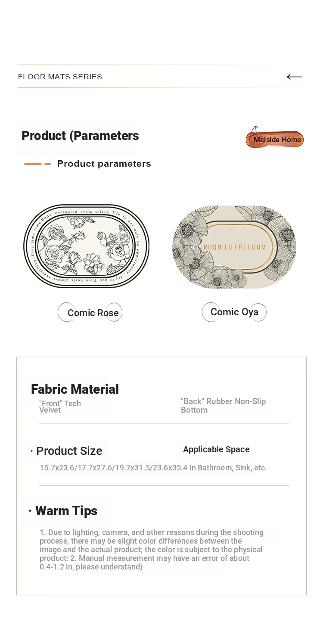Click the orange dash beside Product parameters

pyautogui.click(x=37, y=164)
